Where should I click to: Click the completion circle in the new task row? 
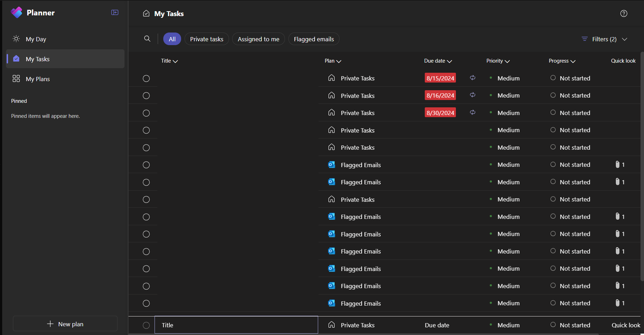coord(146,325)
